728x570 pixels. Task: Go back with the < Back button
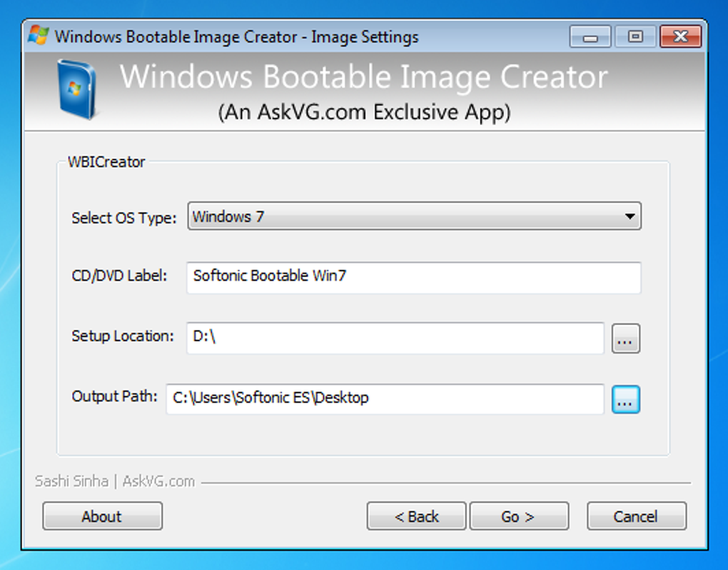(x=417, y=516)
